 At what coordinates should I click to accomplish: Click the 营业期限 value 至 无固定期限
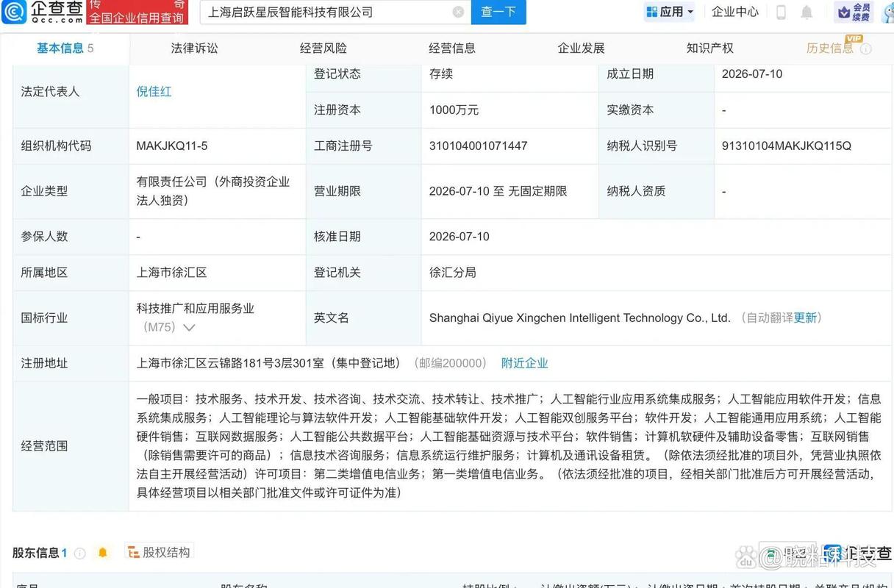(x=498, y=191)
